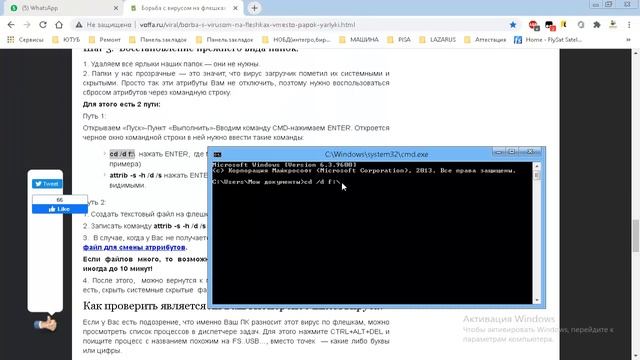Viewport: 640px width, 360px height.
Task: Bookmark this page with the star
Action: (x=513, y=25)
